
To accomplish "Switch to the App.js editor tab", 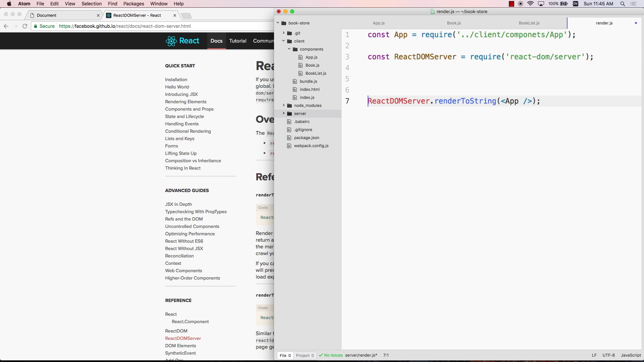I will 379,23.
